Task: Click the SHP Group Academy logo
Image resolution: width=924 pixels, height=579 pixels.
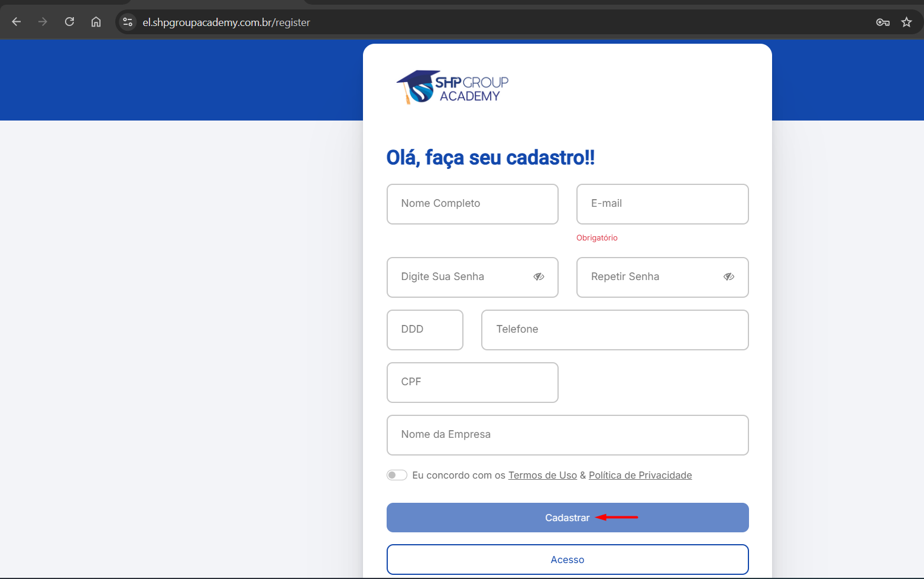Action: pos(452,87)
